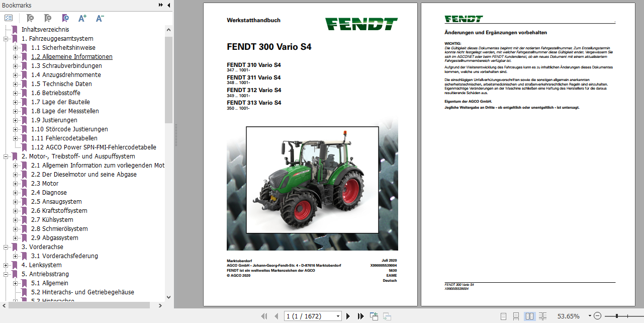The height and width of the screenshot is (323, 644).
Task: Go to bookmark 2.2 Der Dieselmotor und seine Abgase
Action: (x=84, y=175)
